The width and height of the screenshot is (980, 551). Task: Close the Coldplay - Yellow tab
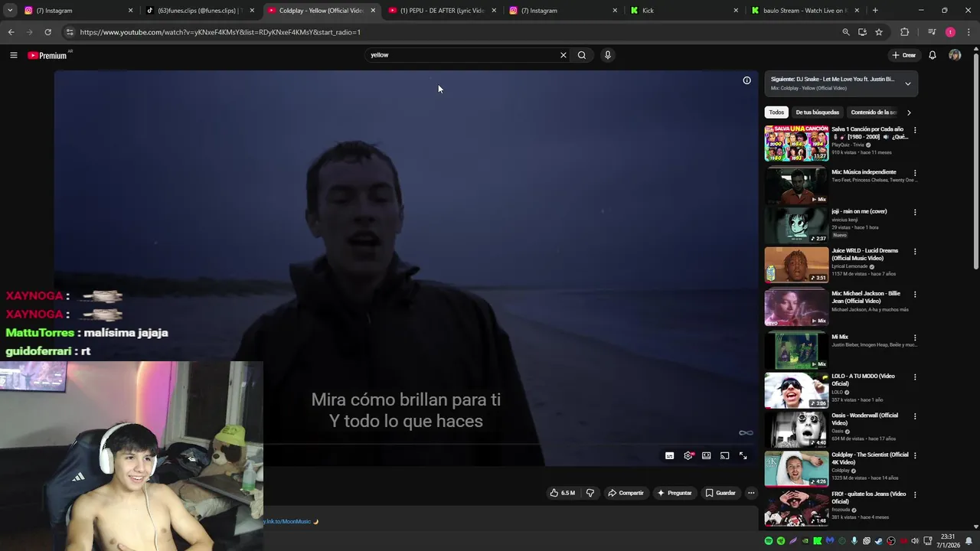[373, 11]
